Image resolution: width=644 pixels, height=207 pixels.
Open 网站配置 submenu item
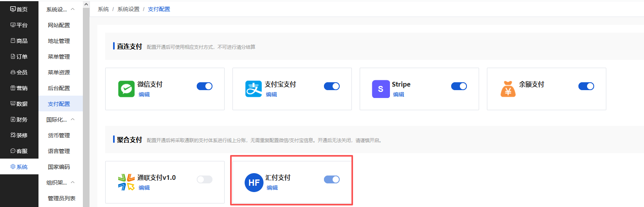(x=59, y=25)
